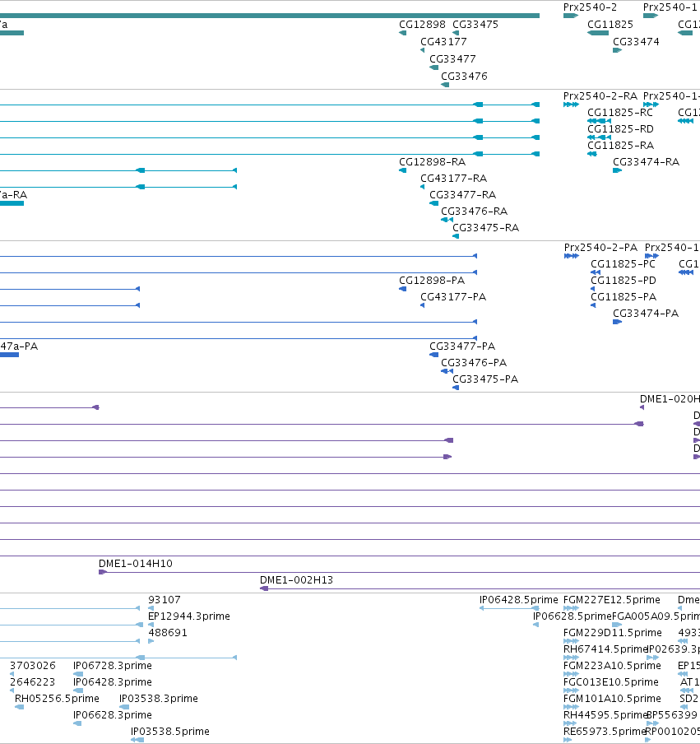Select the CG11825-RA transcript label
The height and width of the screenshot is (744, 700).
(x=620, y=145)
